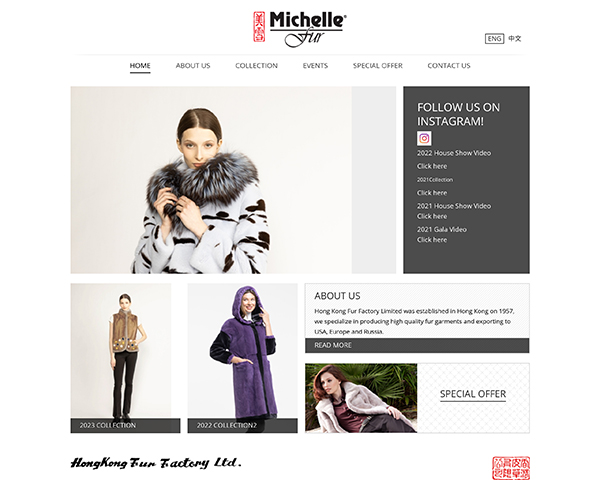Click here under 2021 House Show Video
This screenshot has width=600, height=480.
click(x=432, y=216)
